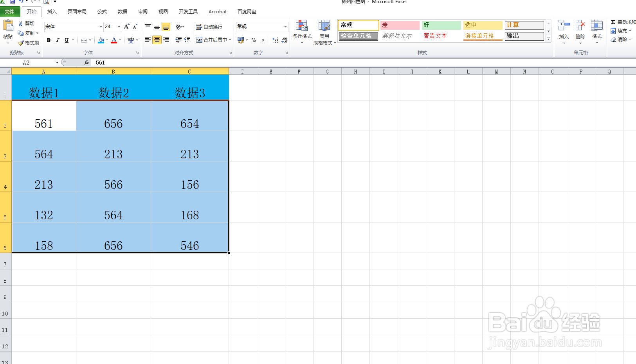Open the Alignment group dialog launcher
Image resolution: width=636 pixels, height=364 pixels.
tap(230, 52)
